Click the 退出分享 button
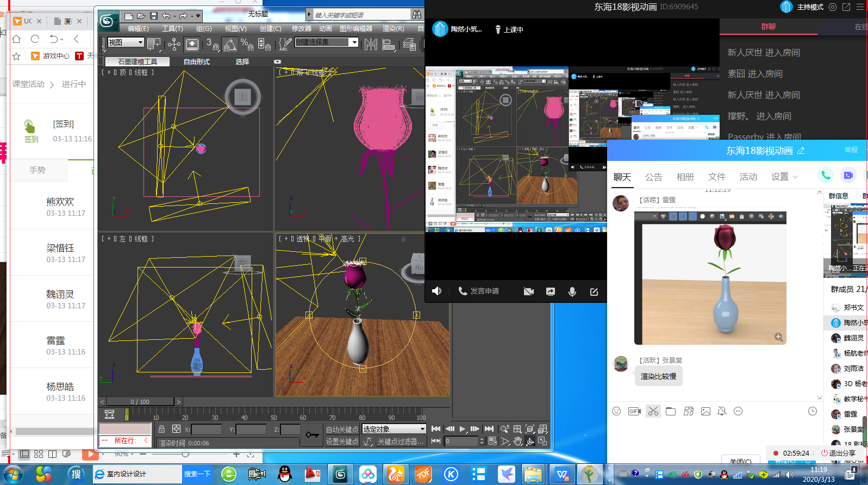 tap(838, 453)
